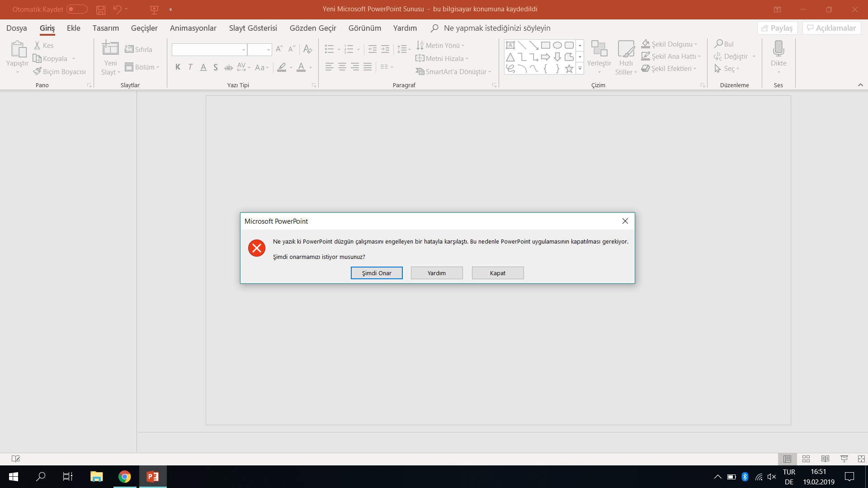Screen dimensions: 868x488
Task: Click the Paylaş button
Action: point(778,28)
